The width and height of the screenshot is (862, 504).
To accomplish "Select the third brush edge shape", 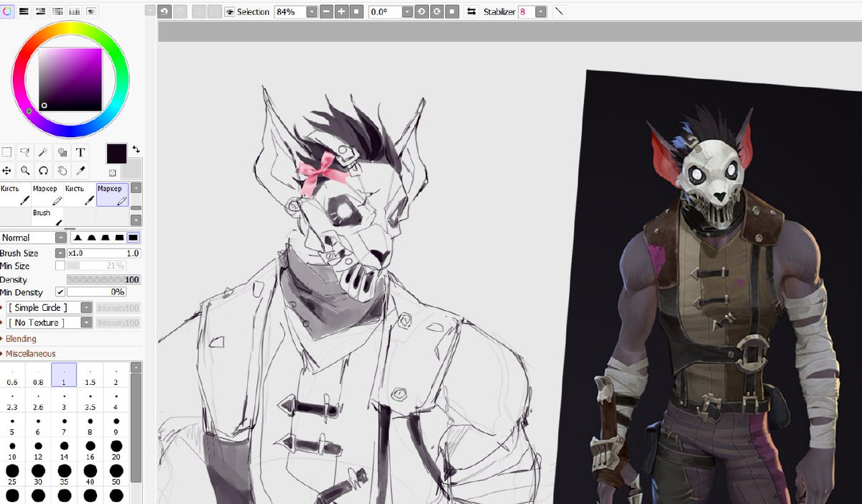I will (x=106, y=238).
